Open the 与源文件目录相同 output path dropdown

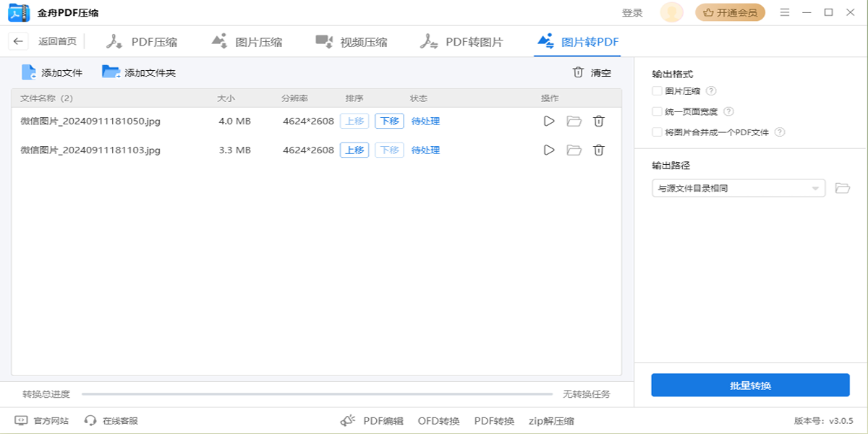pos(739,188)
